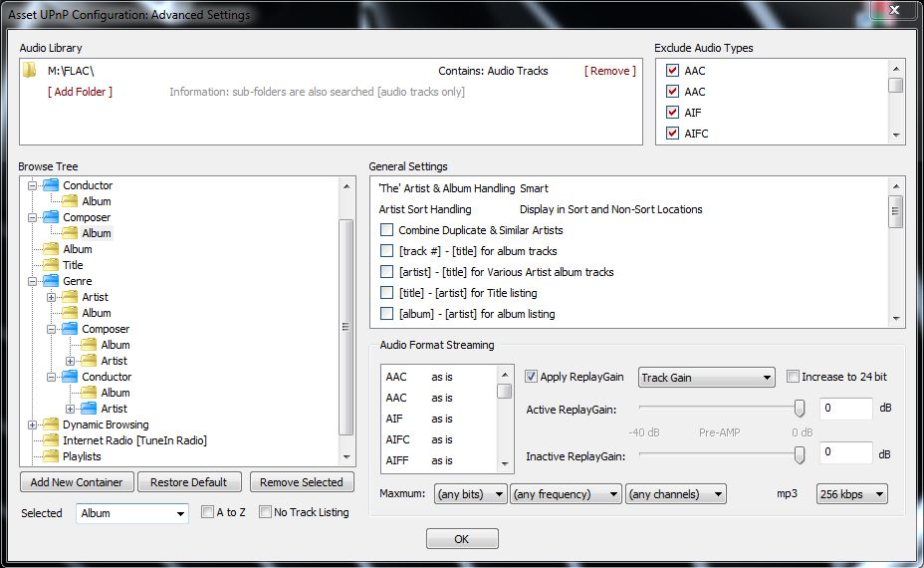The width and height of the screenshot is (924, 568).
Task: Click the Internet Radio [TuneIn Radio] folder icon
Action: click(x=50, y=440)
